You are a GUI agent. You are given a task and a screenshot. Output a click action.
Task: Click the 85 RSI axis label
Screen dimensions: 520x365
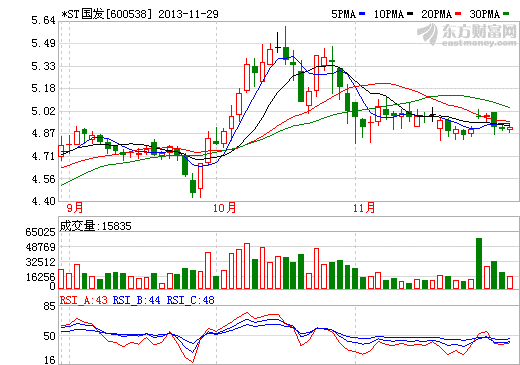tap(49, 306)
